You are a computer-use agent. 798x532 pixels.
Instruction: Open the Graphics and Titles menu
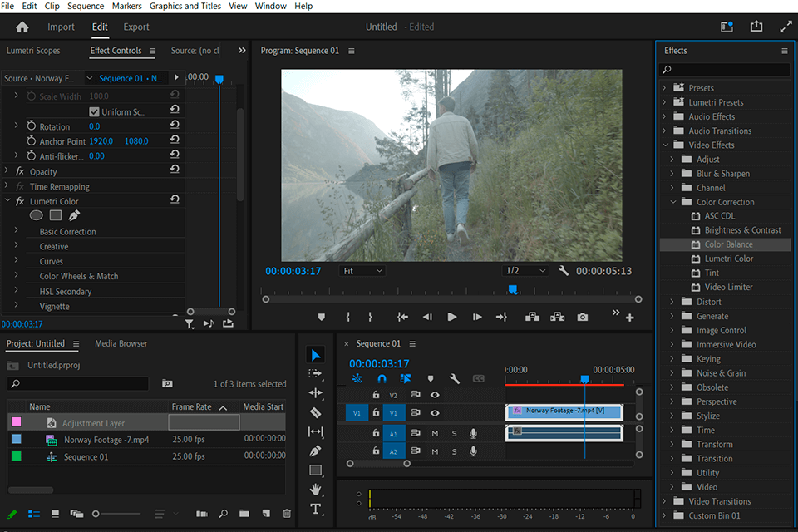(x=185, y=6)
